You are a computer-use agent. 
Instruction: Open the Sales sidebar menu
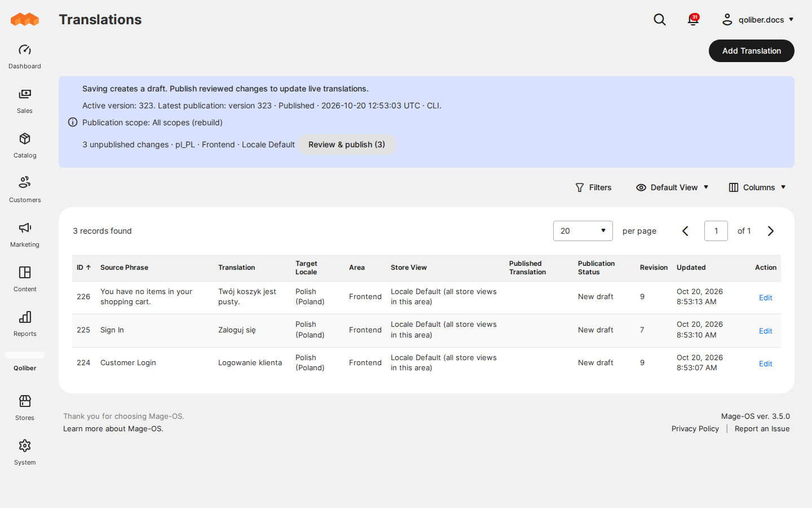25,101
